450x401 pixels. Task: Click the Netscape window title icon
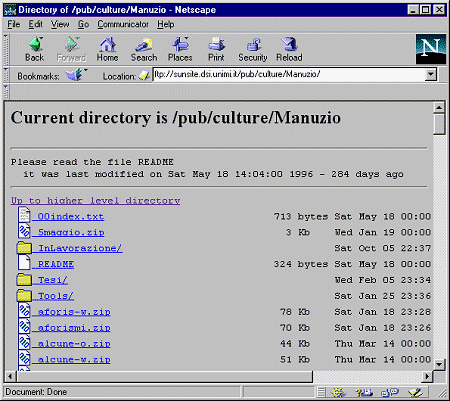(x=10, y=10)
